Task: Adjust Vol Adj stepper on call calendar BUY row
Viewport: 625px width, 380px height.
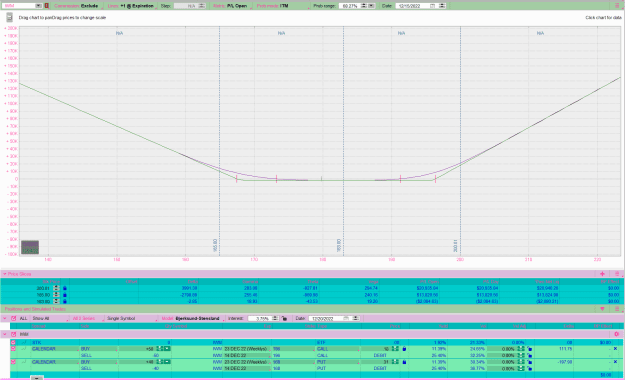Action: [x=521, y=349]
